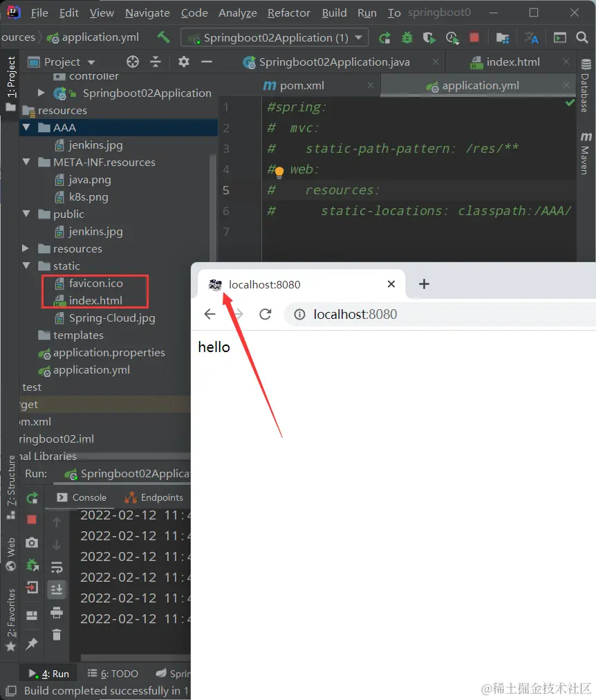Toggle the 2: Favorites tool window
596x700 pixels.
coord(10,619)
